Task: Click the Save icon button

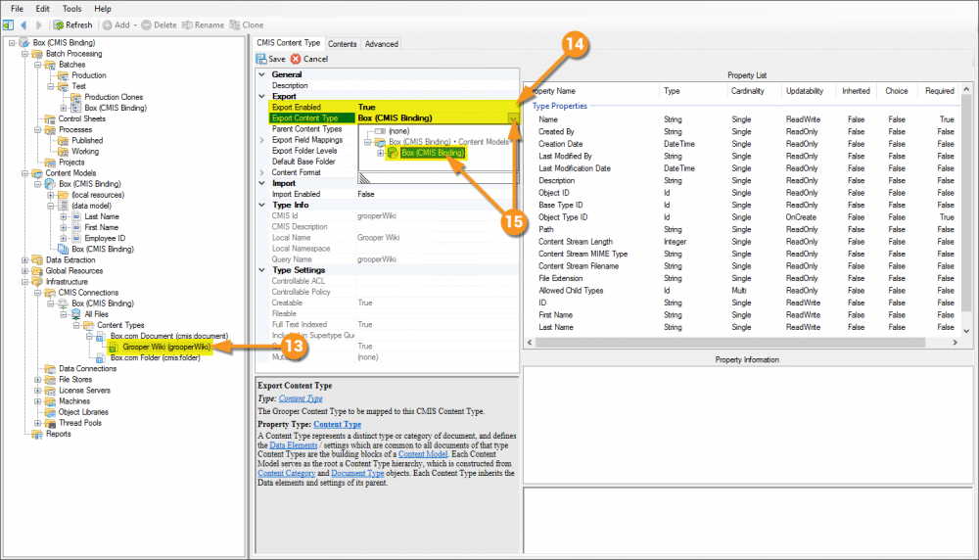Action: [270, 59]
